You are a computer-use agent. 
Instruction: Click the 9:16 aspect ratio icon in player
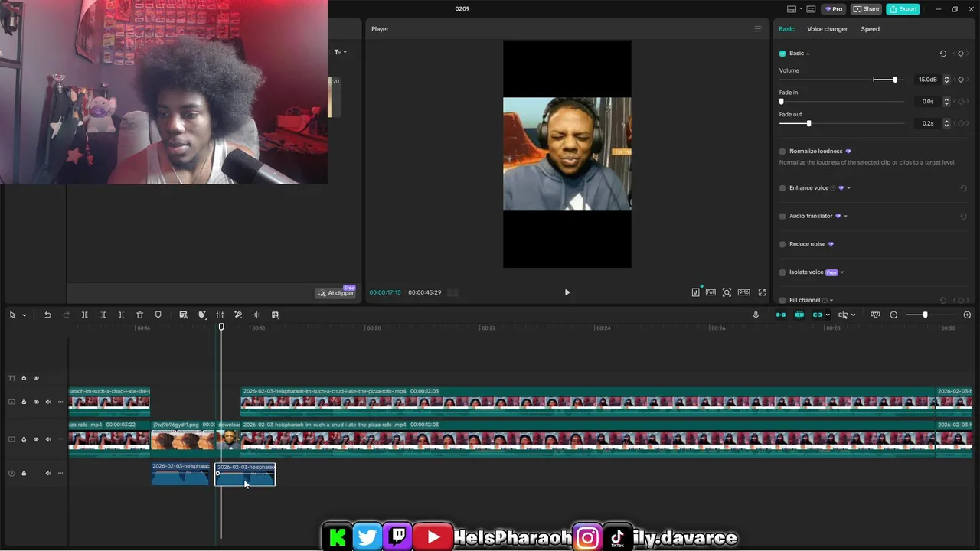coord(743,292)
